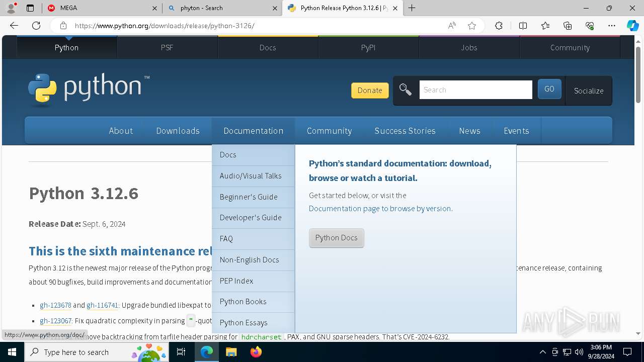Select the Community top navigation tab
The width and height of the screenshot is (644, 362).
pyautogui.click(x=570, y=47)
